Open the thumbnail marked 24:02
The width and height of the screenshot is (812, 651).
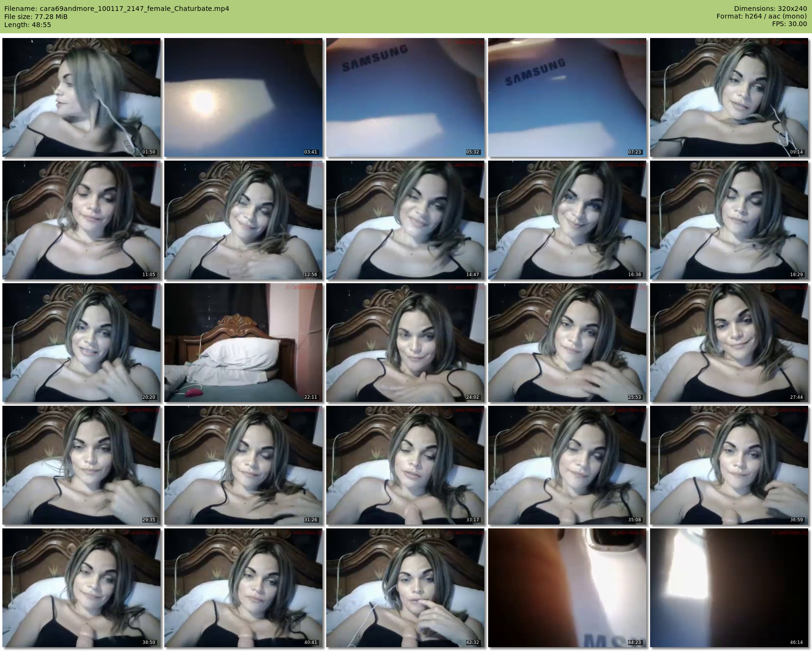(x=405, y=343)
